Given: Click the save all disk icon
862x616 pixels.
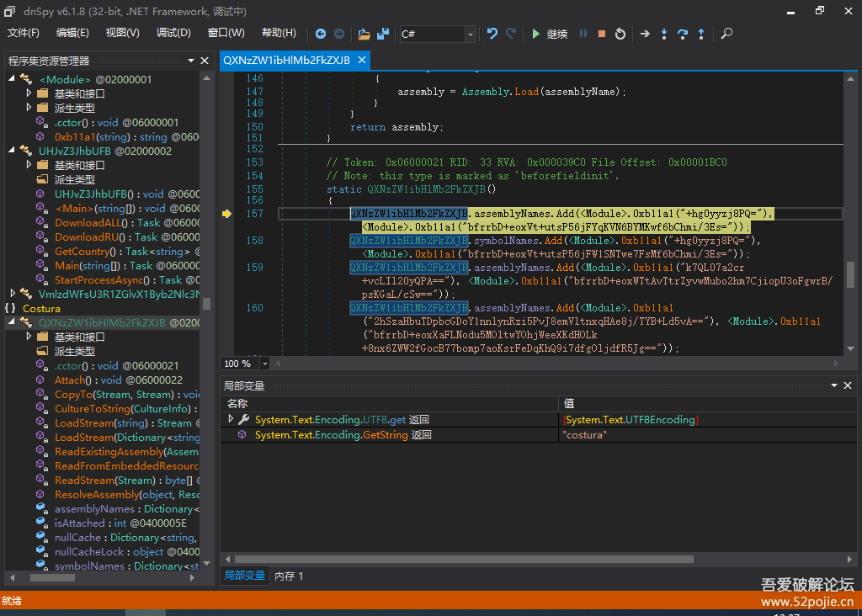Looking at the screenshot, I should pos(383,34).
